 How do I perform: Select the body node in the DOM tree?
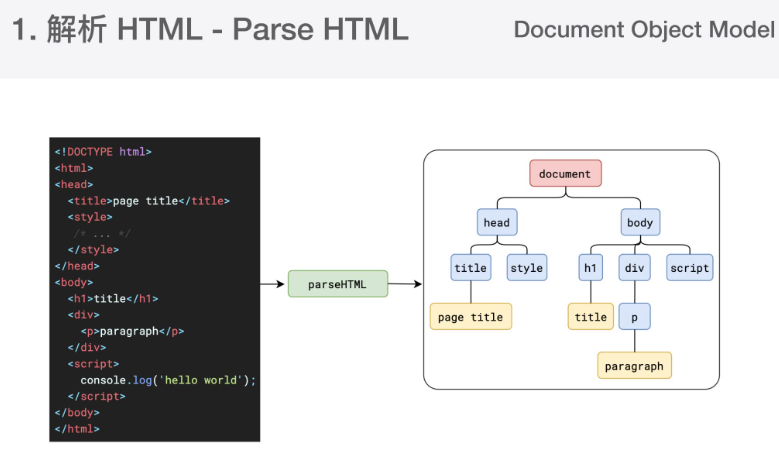[x=639, y=222]
